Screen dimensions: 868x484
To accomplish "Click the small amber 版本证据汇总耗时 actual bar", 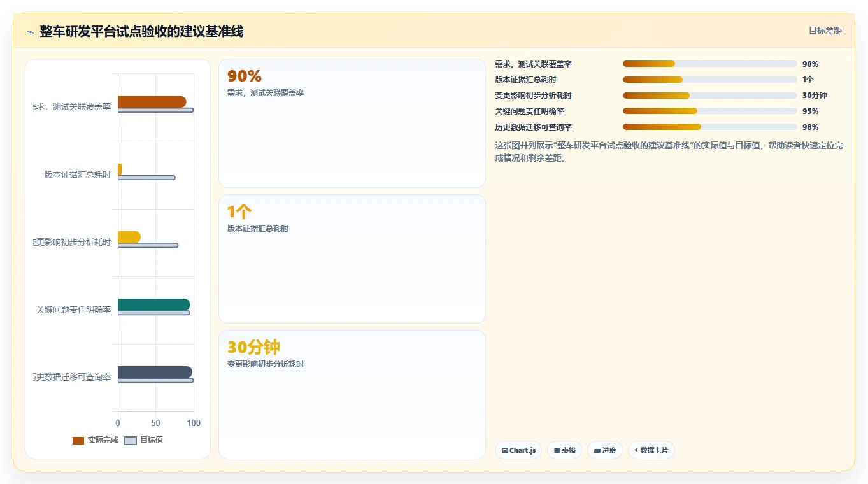I will pyautogui.click(x=120, y=169).
